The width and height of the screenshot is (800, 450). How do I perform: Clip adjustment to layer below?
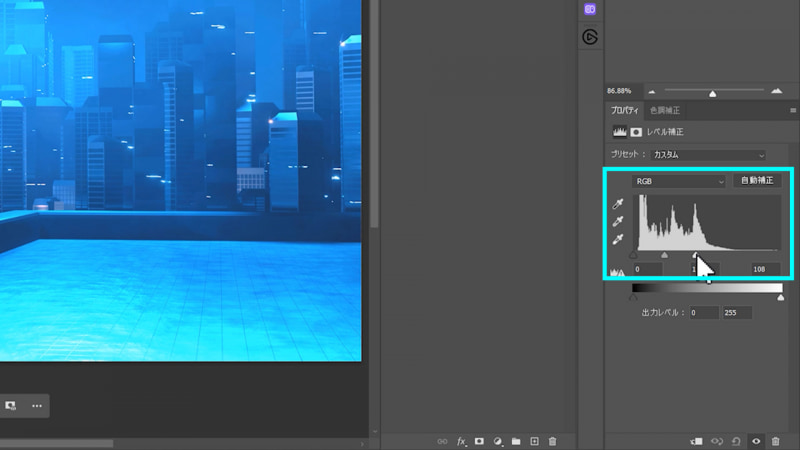pyautogui.click(x=696, y=441)
